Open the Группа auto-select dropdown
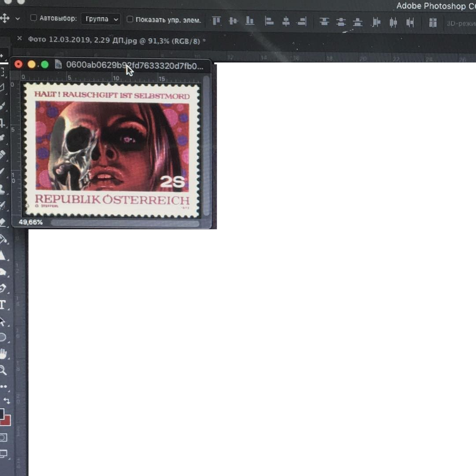Viewport: 476px width, 476px height. 101,19
